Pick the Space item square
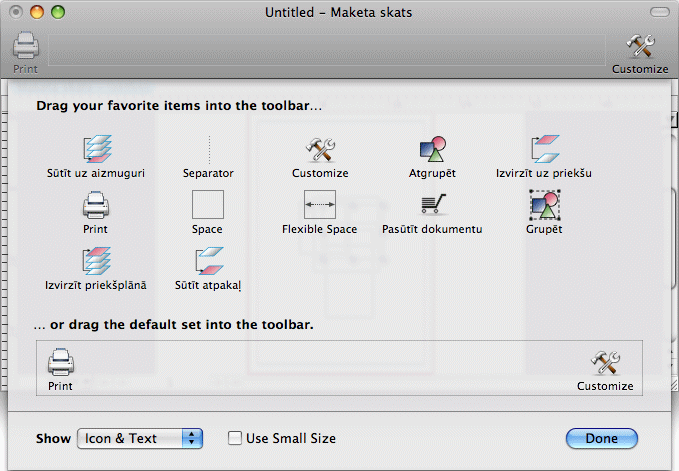 (x=208, y=204)
